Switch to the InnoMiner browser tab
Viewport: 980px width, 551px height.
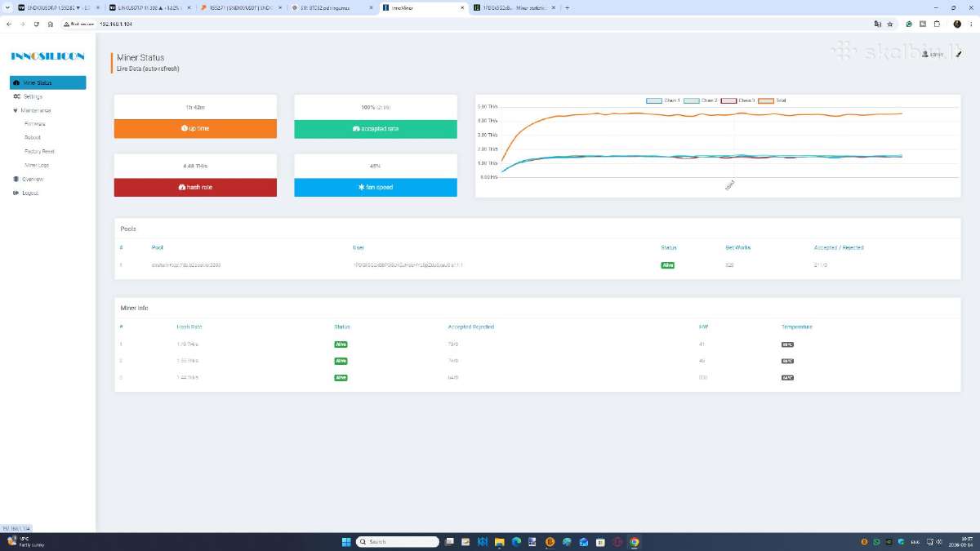click(x=421, y=7)
